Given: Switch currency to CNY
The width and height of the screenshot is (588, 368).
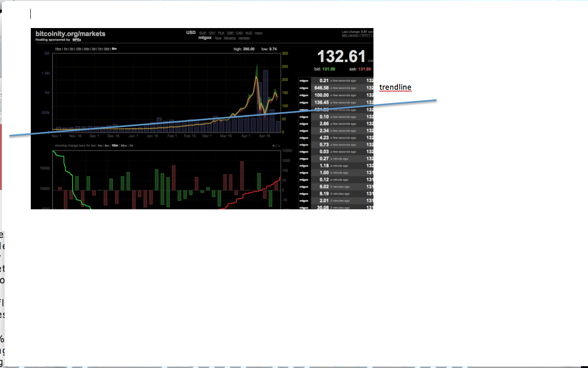Looking at the screenshot, I should pos(212,33).
